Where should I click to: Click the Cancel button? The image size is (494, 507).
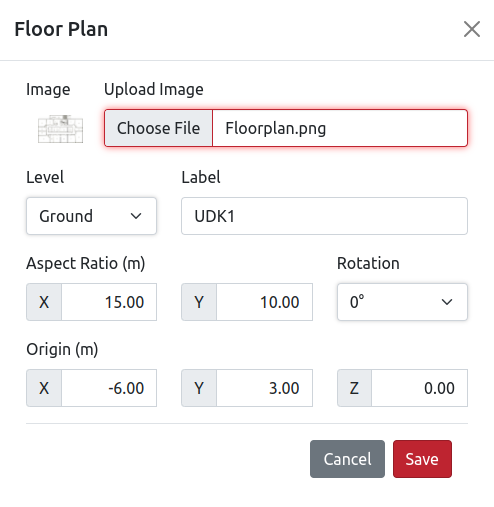347,459
